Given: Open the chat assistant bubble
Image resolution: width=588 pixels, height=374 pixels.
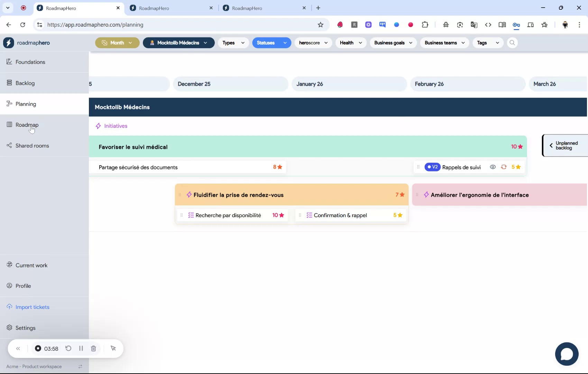Looking at the screenshot, I should pos(567,354).
